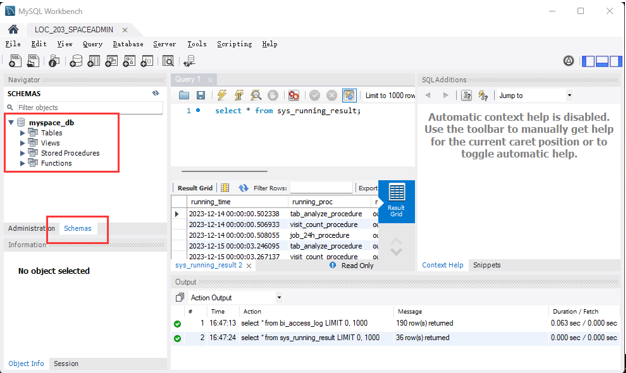Switch to the Schemas tab
The height and width of the screenshot is (373, 626).
coord(77,228)
